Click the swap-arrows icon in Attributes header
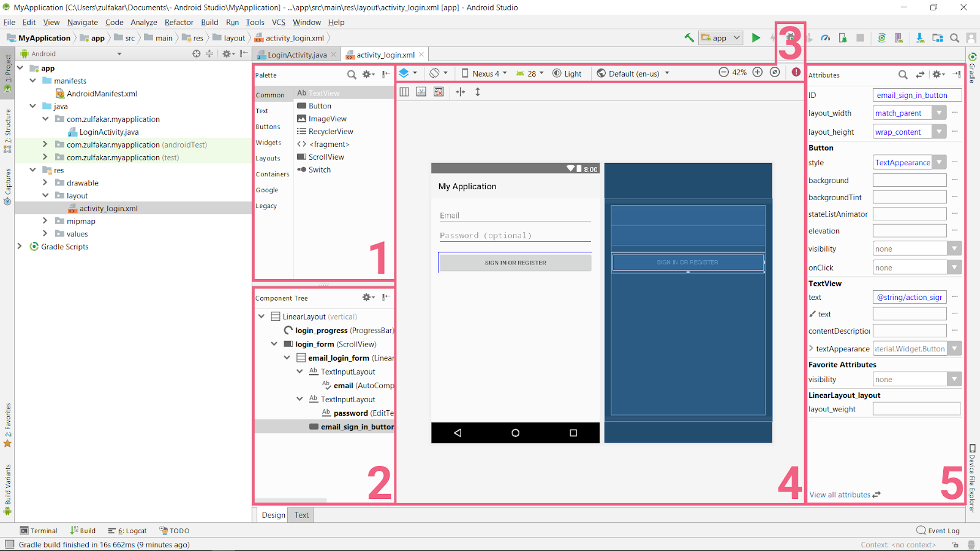This screenshot has height=551, width=980. click(x=920, y=75)
